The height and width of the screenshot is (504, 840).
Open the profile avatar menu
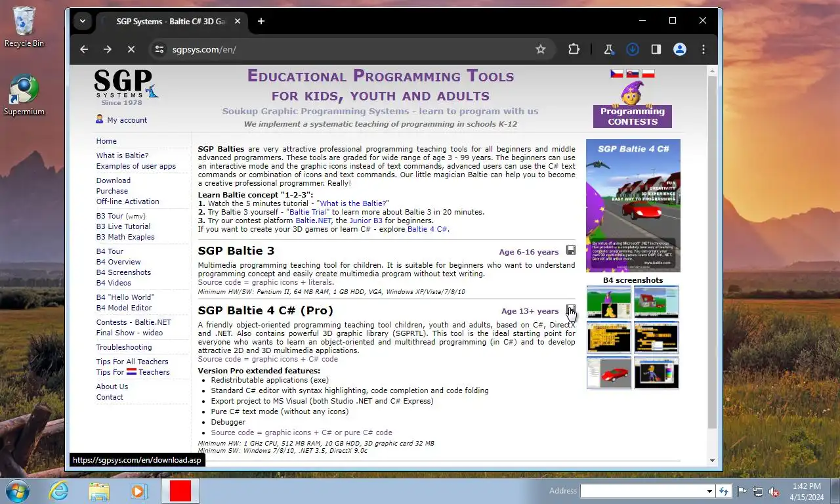pos(679,49)
